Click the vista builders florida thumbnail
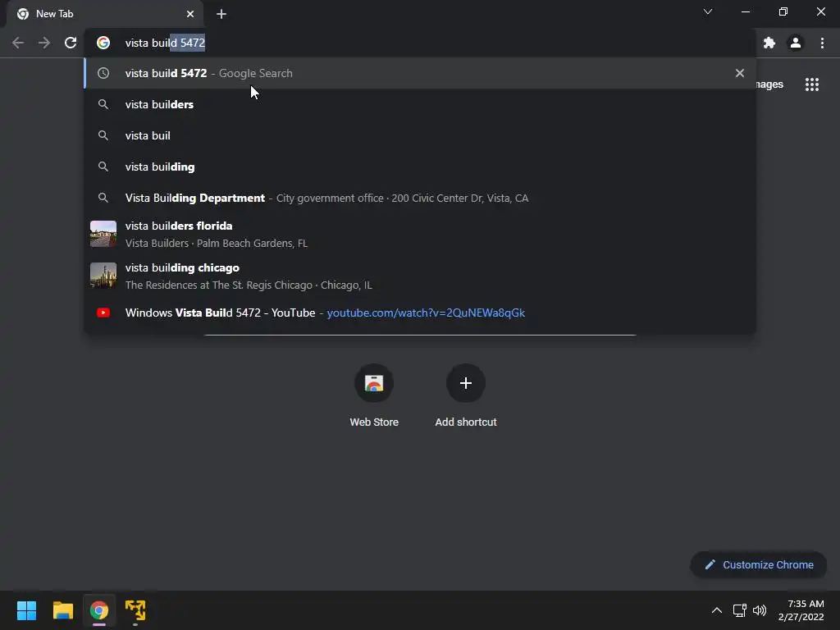 click(x=103, y=234)
